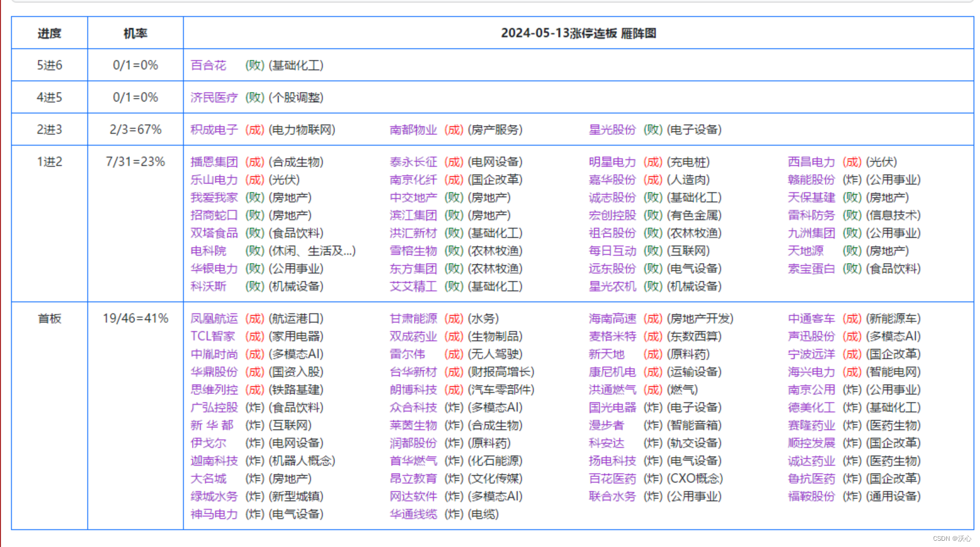Screen dimensions: 980x547
Task: Open the 伊戈尔 stock link
Action: (x=208, y=443)
